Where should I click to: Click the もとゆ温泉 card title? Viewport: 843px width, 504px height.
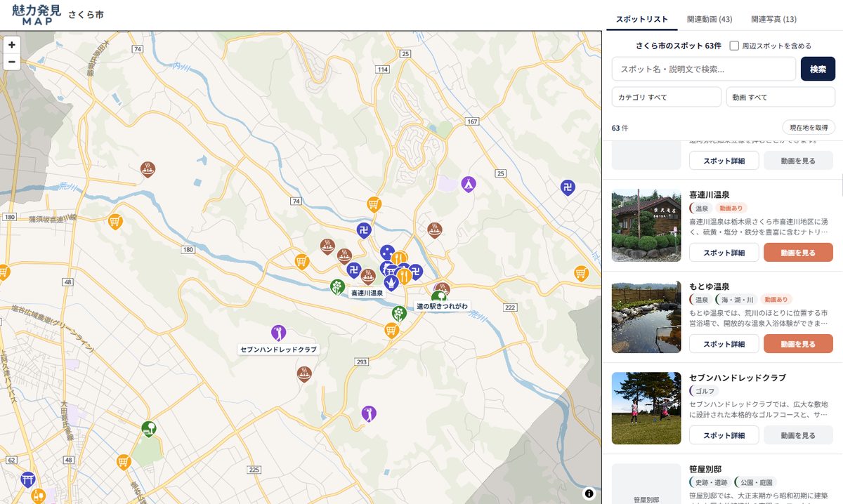click(x=710, y=286)
